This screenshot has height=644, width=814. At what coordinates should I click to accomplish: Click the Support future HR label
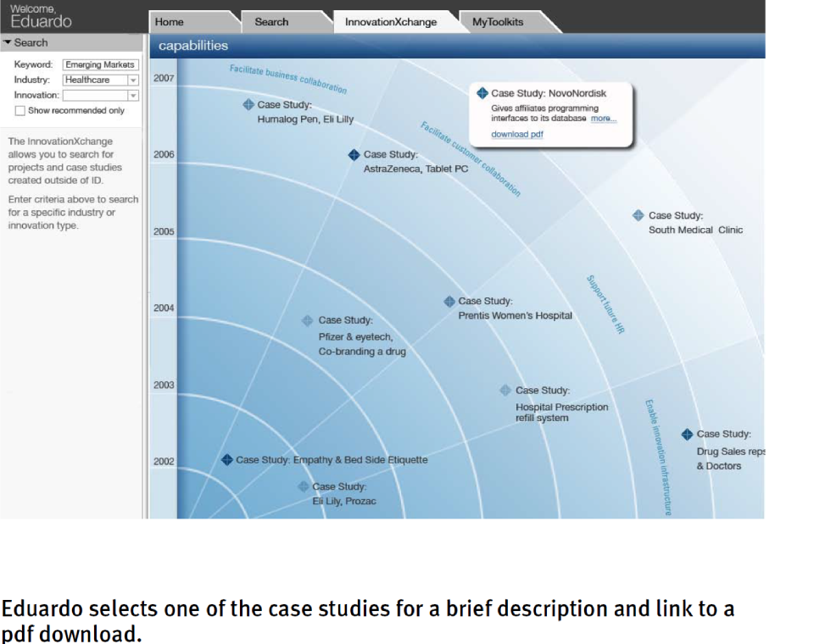click(x=605, y=304)
